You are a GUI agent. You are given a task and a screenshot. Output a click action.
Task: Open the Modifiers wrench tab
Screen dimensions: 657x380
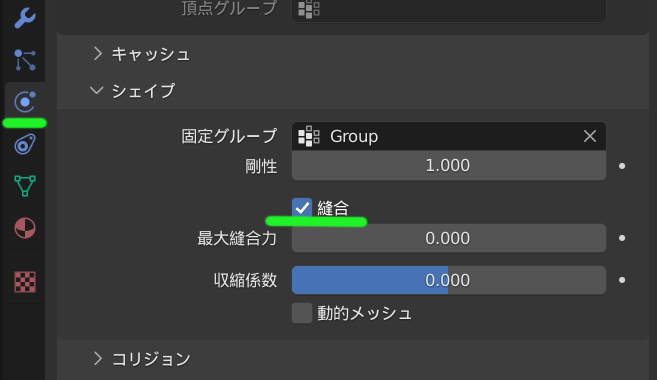[25, 18]
